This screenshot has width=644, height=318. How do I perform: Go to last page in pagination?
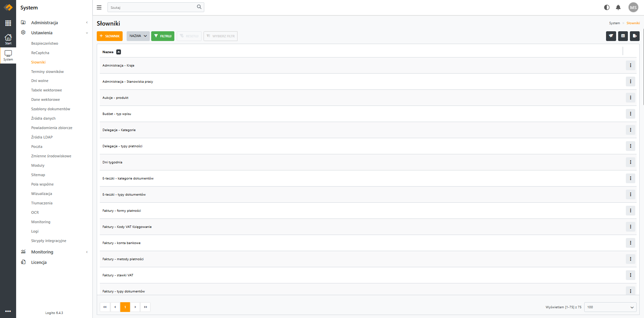[145, 307]
